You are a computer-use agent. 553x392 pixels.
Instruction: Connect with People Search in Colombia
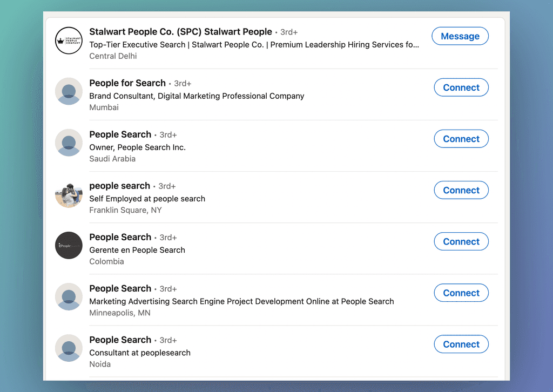461,241
